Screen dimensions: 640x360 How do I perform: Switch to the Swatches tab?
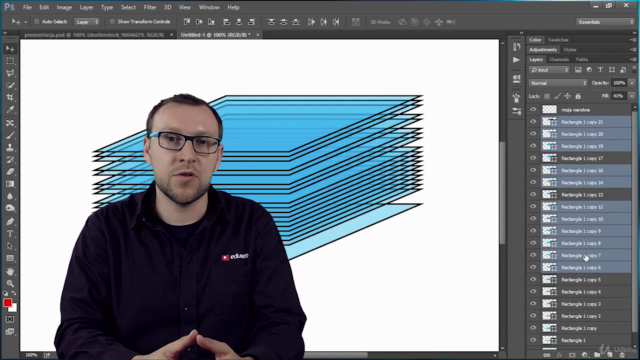pos(558,40)
